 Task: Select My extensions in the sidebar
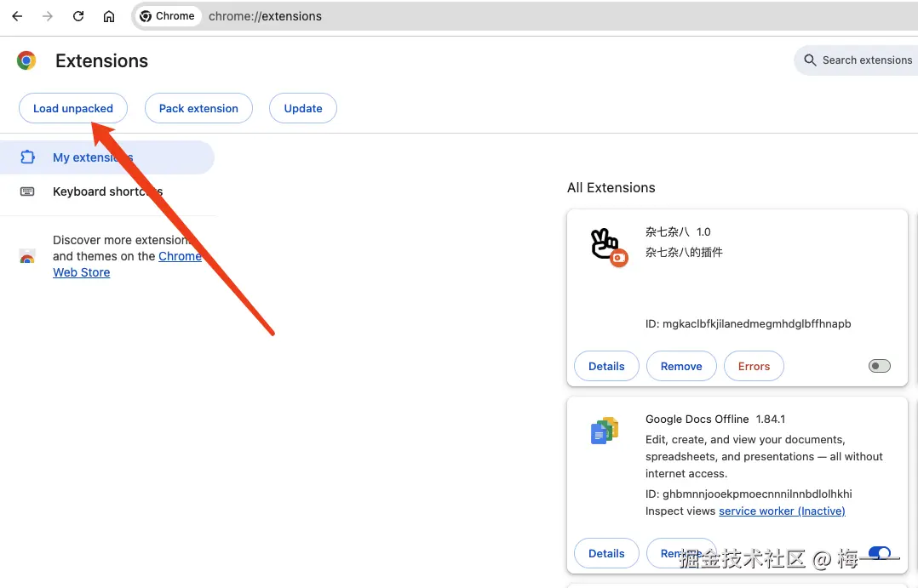click(107, 157)
